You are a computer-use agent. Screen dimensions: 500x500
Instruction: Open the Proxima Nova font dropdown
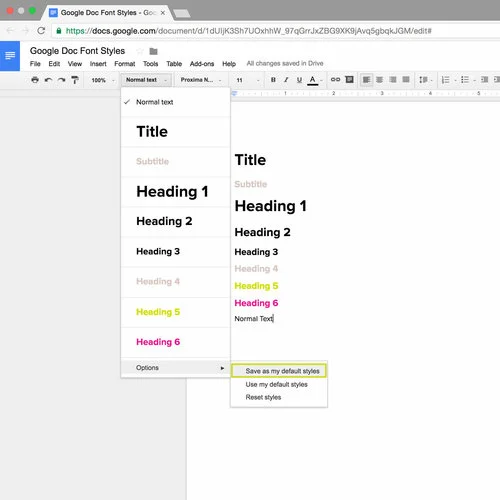pos(201,80)
